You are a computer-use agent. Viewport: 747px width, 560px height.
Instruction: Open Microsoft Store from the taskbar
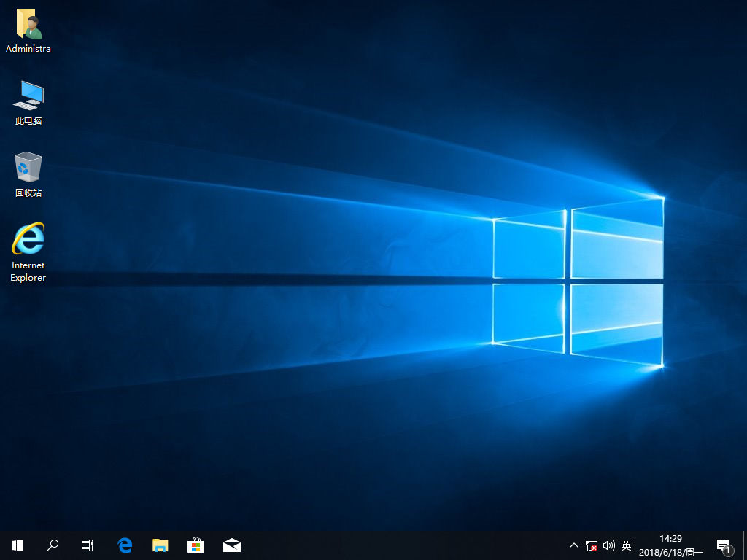coord(196,545)
